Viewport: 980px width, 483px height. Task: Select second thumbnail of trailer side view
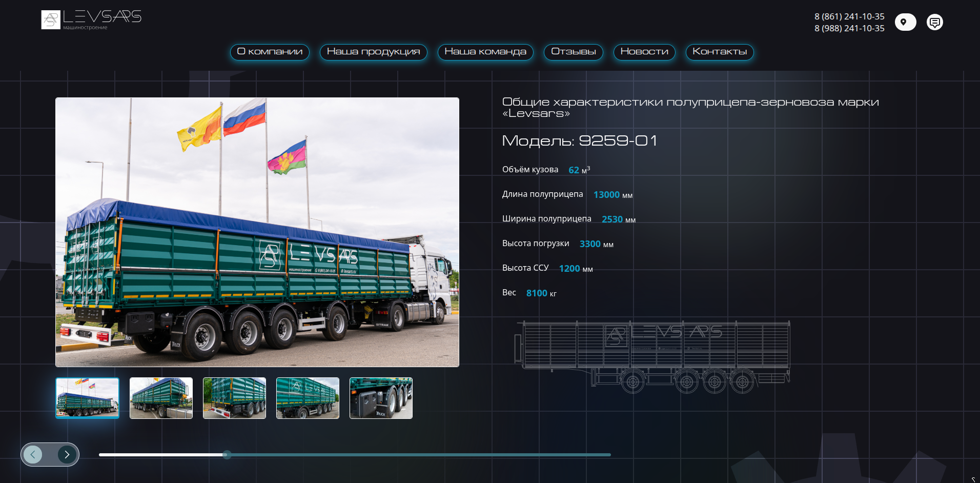[x=161, y=398]
